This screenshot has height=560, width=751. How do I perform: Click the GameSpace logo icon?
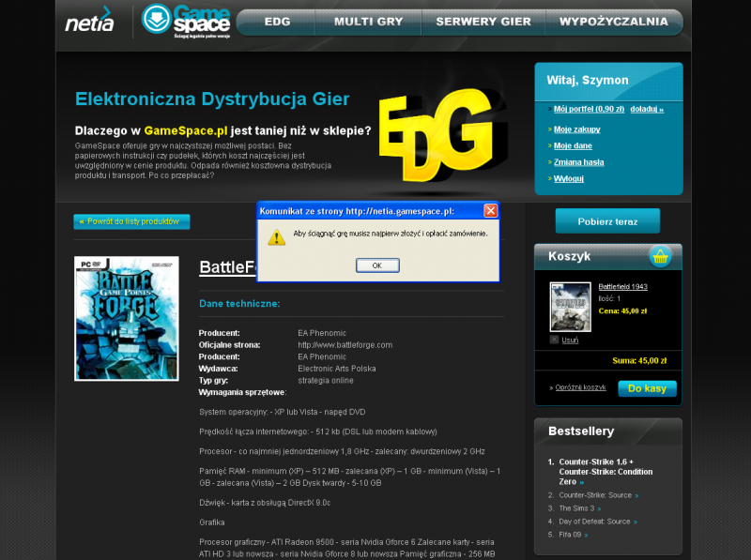pos(156,20)
